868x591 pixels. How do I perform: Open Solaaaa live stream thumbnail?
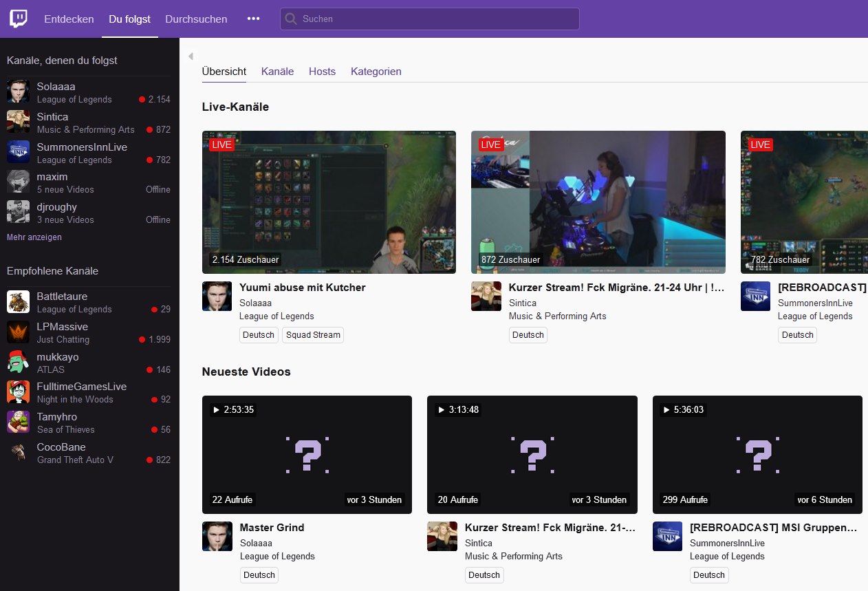point(329,202)
